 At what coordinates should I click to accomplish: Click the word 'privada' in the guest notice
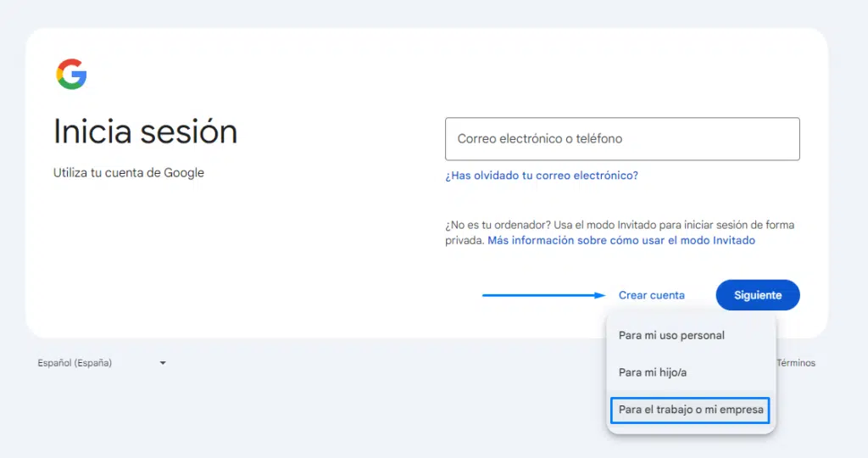click(464, 240)
